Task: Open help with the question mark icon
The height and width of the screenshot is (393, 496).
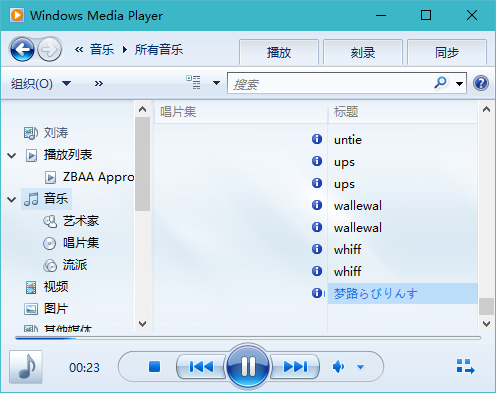Action: [481, 83]
